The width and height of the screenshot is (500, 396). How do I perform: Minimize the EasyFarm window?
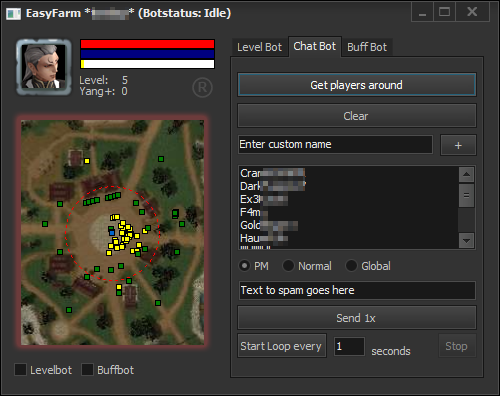422,12
